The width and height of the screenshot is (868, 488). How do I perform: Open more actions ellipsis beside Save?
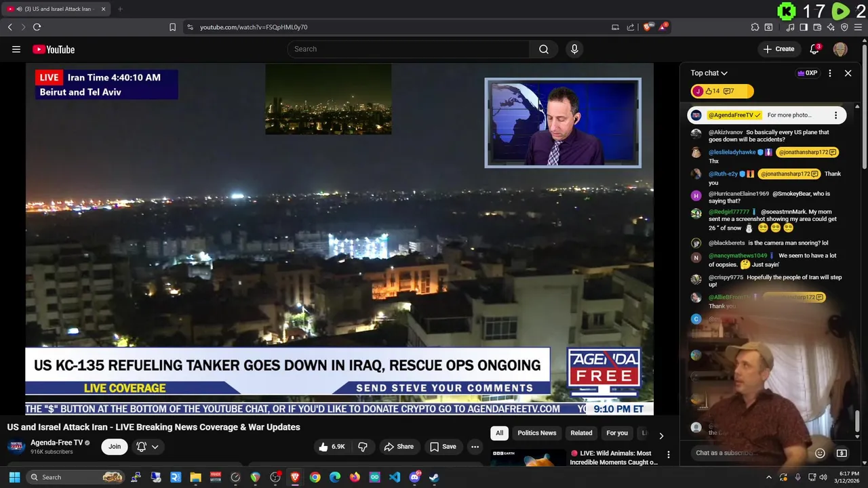point(475,447)
